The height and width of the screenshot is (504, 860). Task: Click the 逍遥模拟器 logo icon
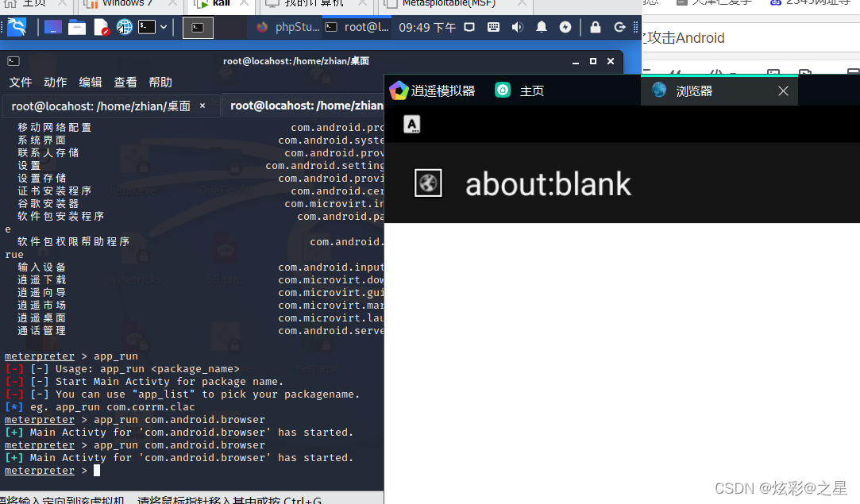tap(399, 90)
